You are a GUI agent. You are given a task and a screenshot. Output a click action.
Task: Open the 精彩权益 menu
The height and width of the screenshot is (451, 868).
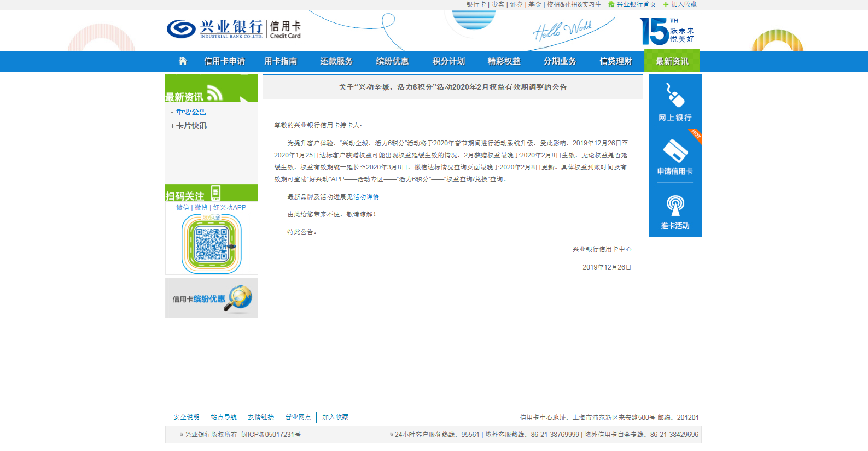(x=504, y=61)
